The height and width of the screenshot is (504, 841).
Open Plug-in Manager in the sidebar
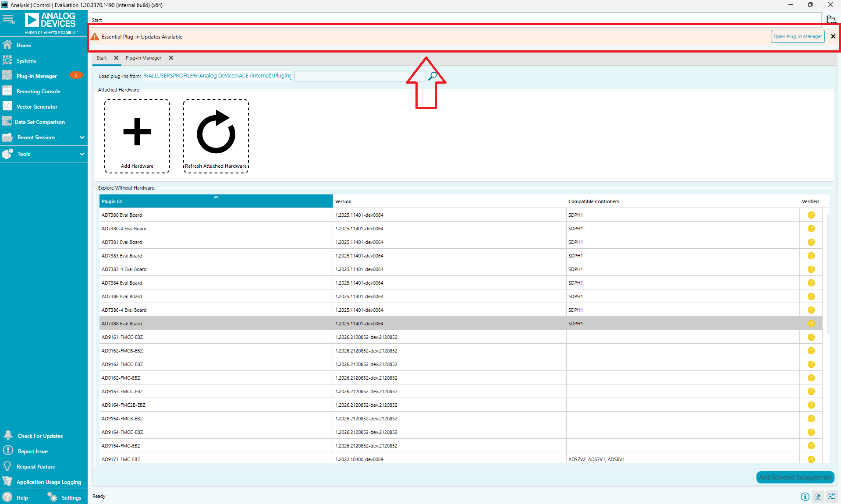coord(36,76)
